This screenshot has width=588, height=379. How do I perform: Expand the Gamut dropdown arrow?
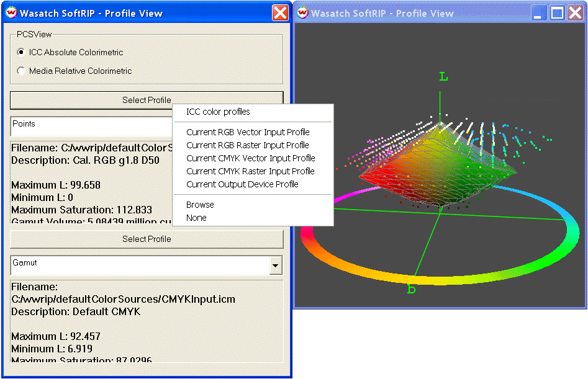point(276,265)
